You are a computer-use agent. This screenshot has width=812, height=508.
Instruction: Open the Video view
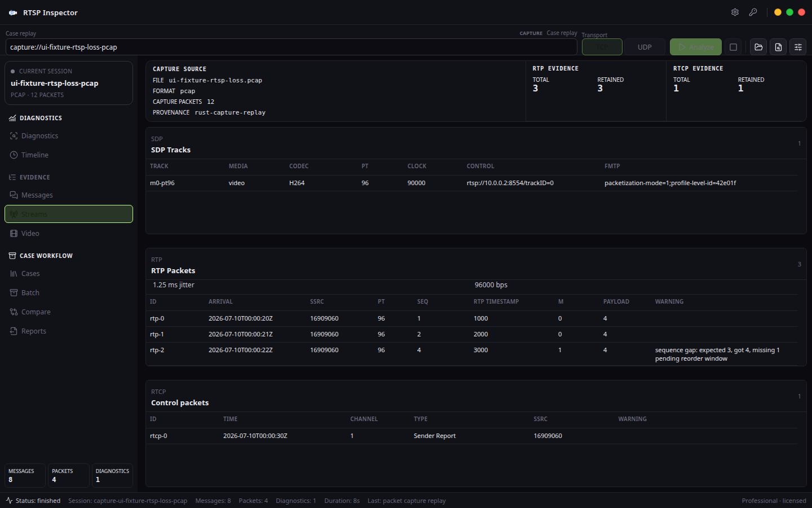pos(69,234)
